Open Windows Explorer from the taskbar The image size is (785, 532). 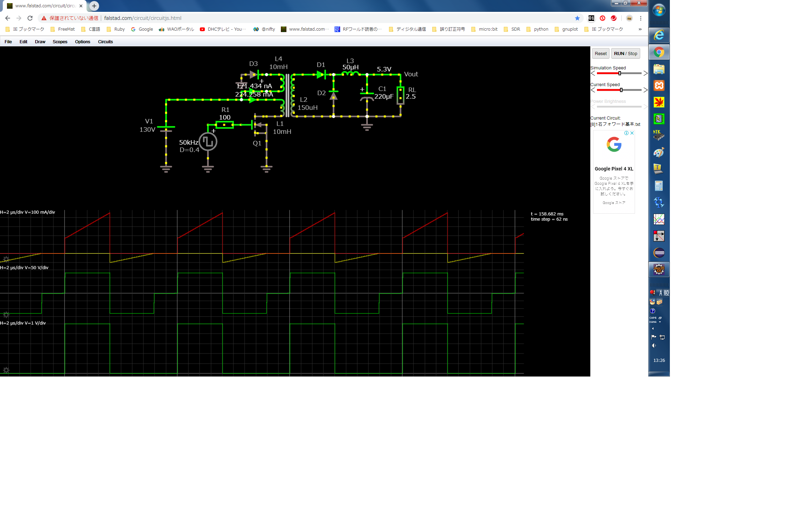click(x=659, y=69)
